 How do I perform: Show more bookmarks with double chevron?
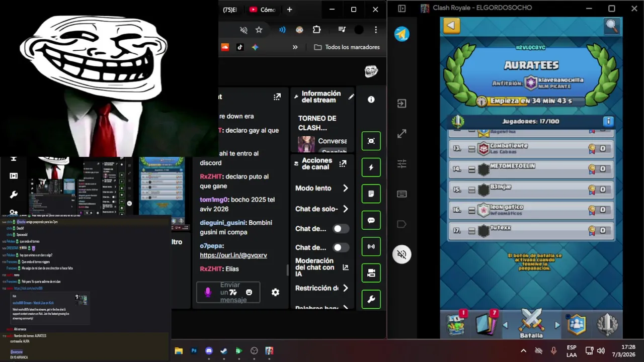coord(295,47)
